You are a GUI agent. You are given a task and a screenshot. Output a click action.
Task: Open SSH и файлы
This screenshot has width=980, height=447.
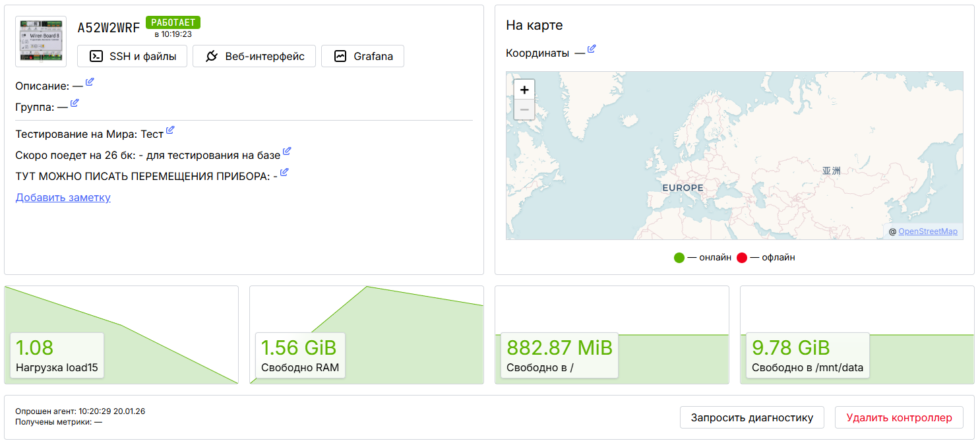click(132, 56)
